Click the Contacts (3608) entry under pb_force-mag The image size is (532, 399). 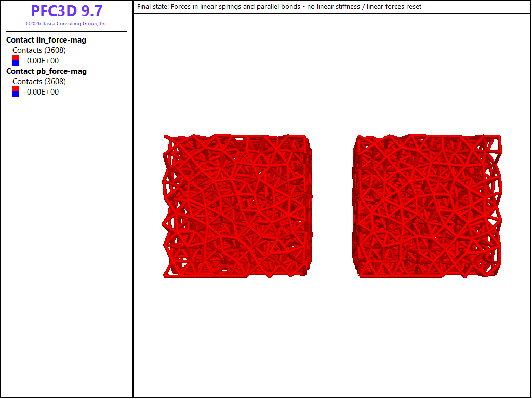tap(39, 82)
